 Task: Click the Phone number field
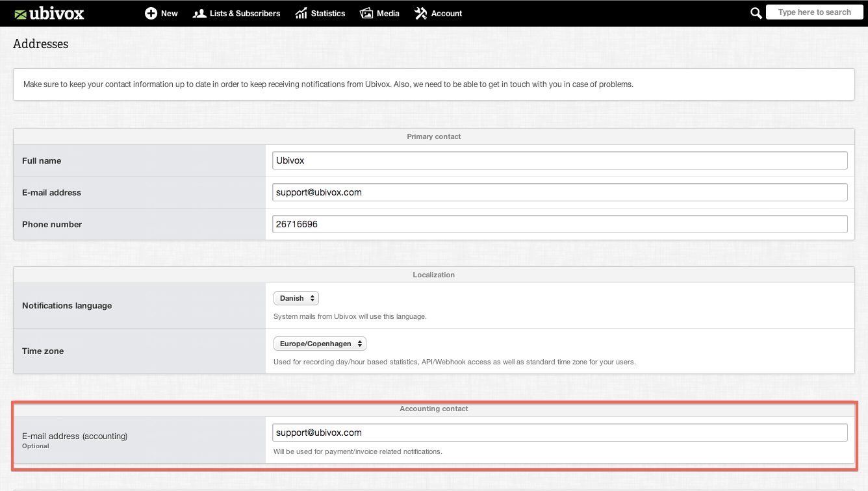tap(560, 224)
